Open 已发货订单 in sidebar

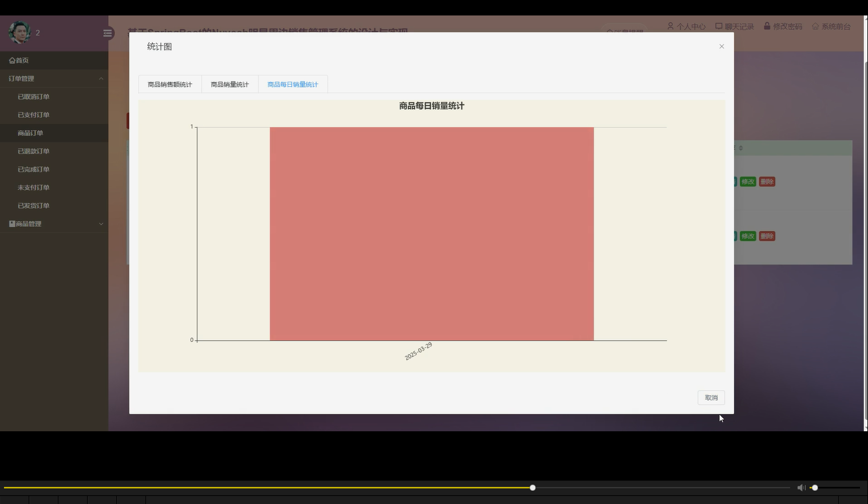(x=33, y=206)
